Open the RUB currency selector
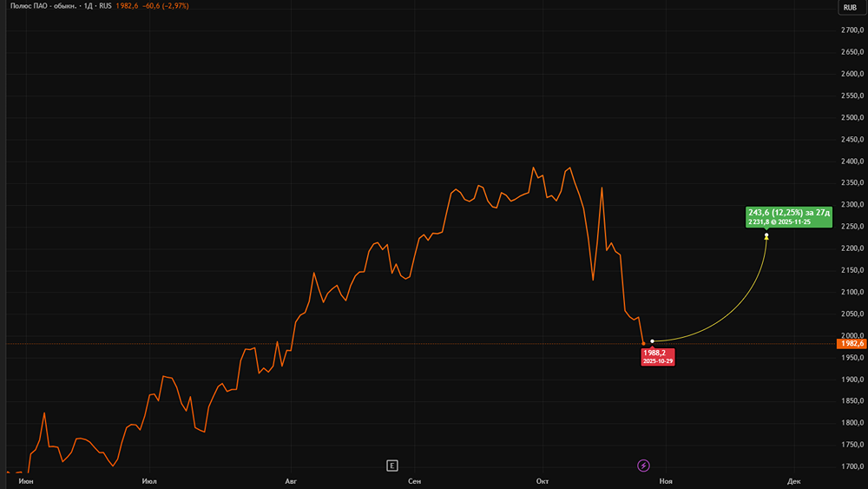This screenshot has height=489, width=868. [x=851, y=7]
